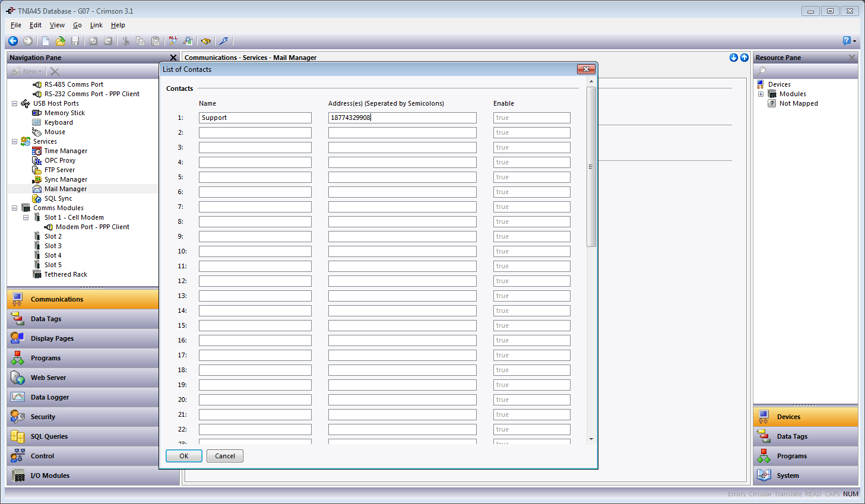Click the undo toolbar icon
The width and height of the screenshot is (865, 504).
(x=93, y=41)
